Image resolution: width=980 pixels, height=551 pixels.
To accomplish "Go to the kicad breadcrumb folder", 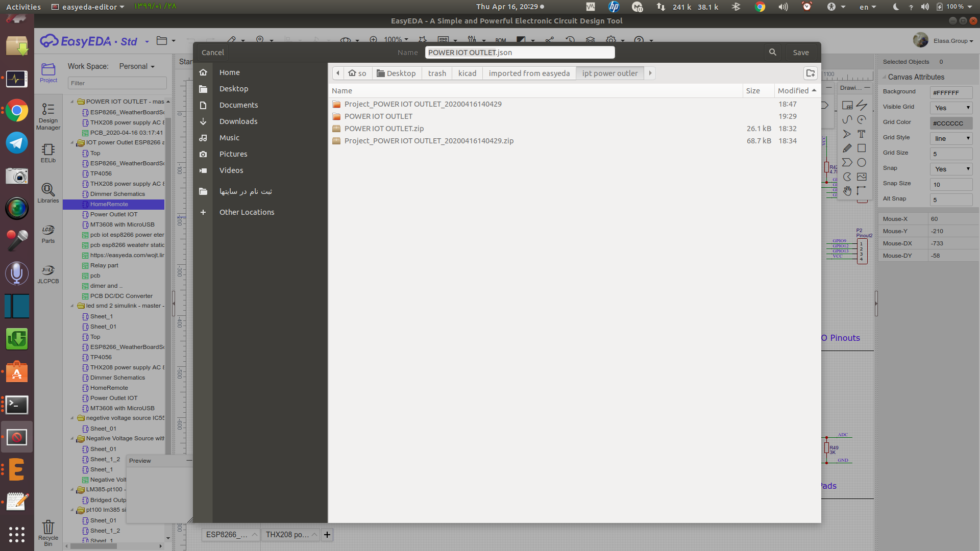I will click(467, 73).
